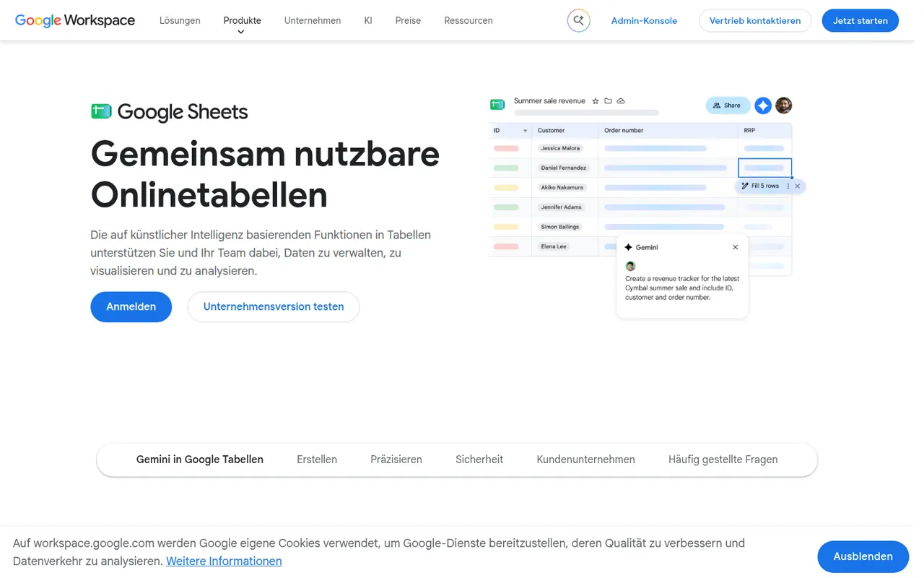Click the Jessica Malora customer chip
The image size is (924, 578).
(560, 148)
